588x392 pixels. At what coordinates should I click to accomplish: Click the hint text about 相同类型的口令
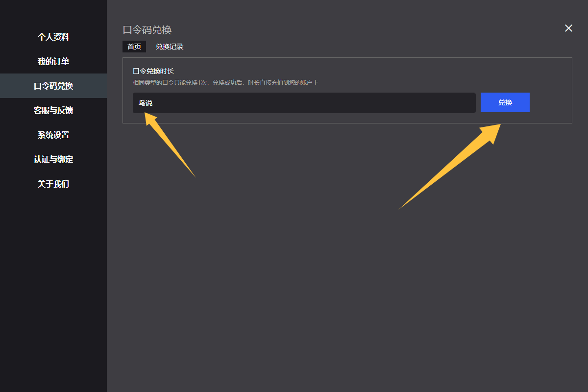click(225, 83)
